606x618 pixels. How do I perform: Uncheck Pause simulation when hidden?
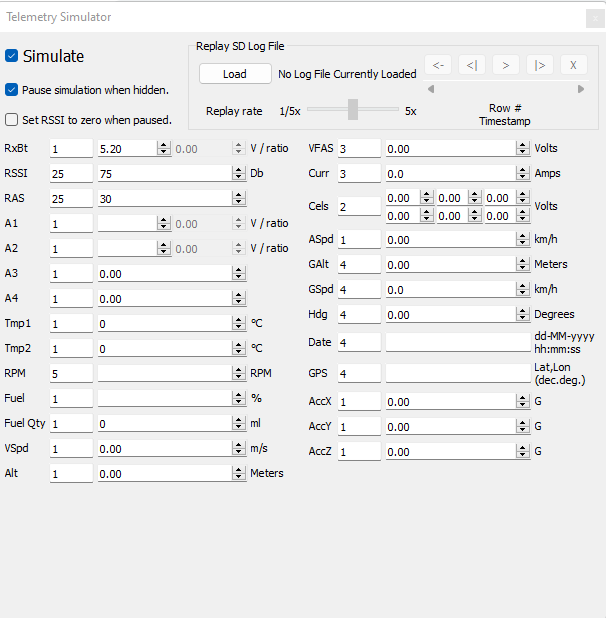[11, 90]
